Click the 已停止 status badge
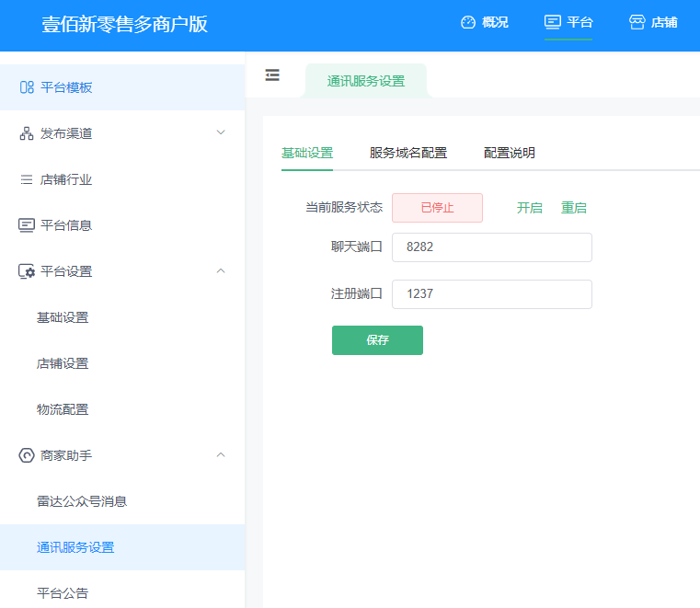This screenshot has height=608, width=700. pyautogui.click(x=437, y=208)
